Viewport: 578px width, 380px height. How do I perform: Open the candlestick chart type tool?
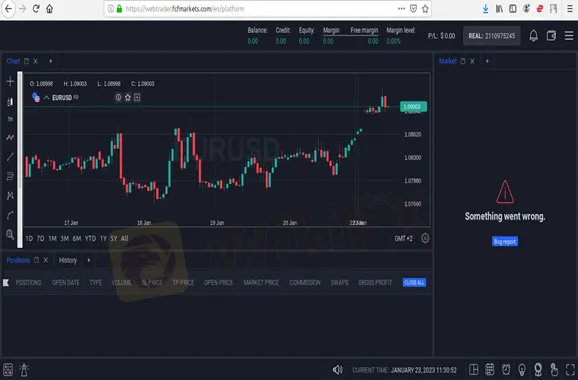pyautogui.click(x=10, y=101)
